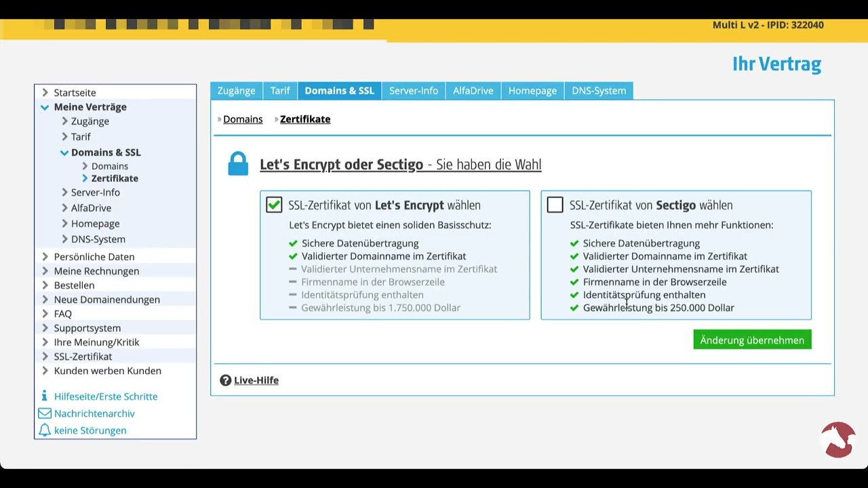Open the envelope icon for Nachrichtenarchiv
This screenshot has height=488, width=868.
click(45, 413)
